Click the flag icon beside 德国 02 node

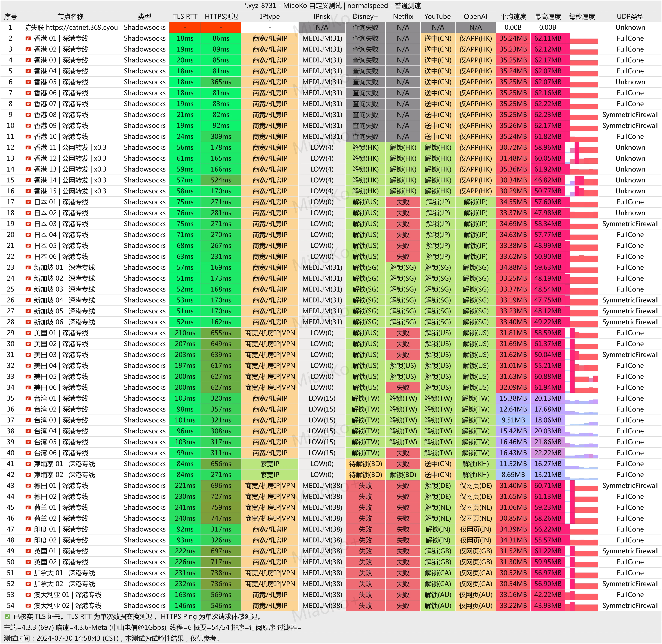[x=28, y=497]
